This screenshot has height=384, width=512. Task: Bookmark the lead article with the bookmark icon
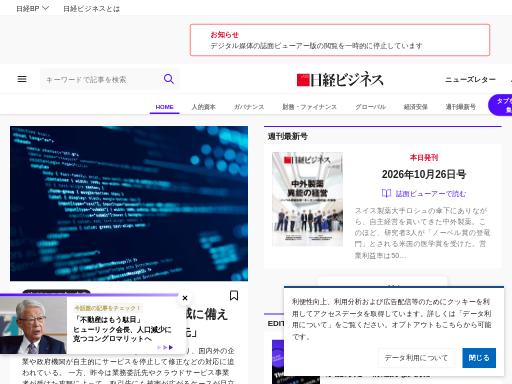point(234,295)
